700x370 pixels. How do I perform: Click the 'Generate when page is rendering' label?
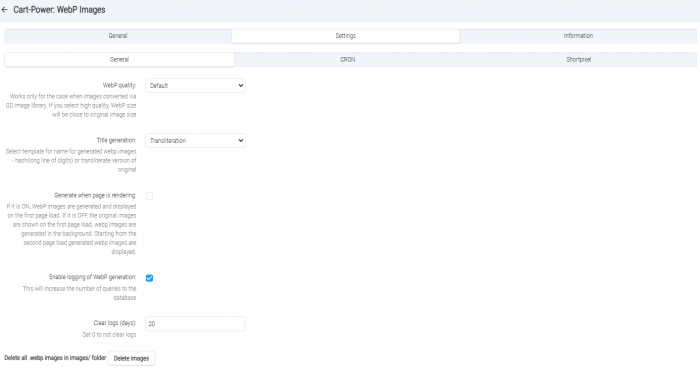coord(95,195)
